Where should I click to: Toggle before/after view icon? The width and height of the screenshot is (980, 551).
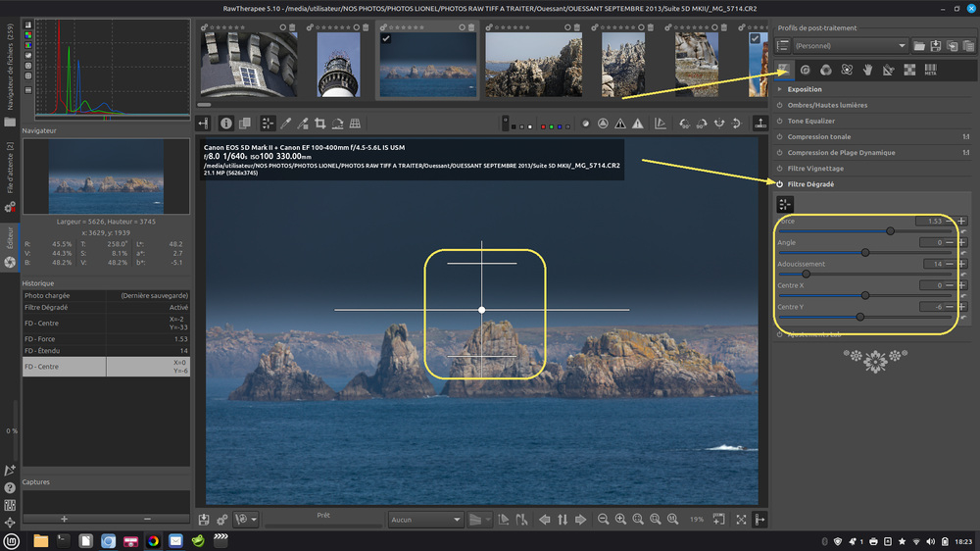point(245,124)
